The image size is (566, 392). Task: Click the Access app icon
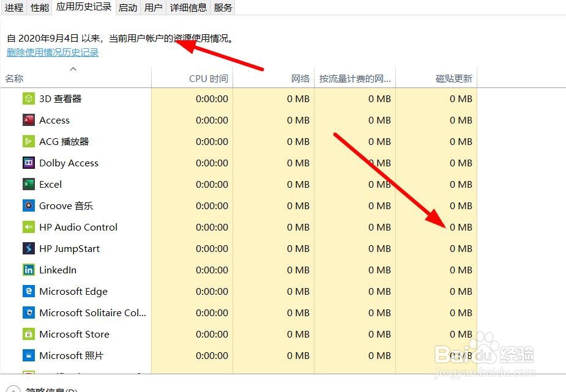click(29, 120)
